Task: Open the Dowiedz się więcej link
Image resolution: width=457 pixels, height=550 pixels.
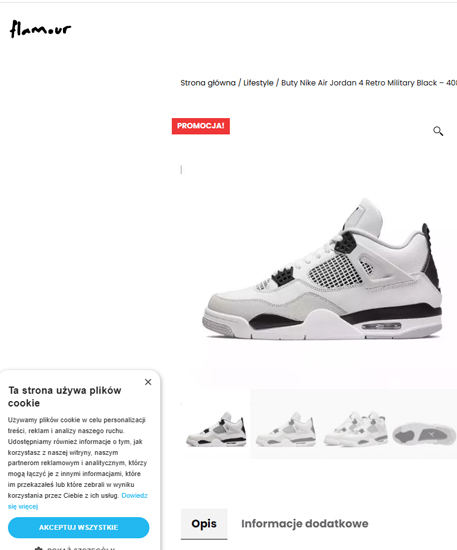Action: [78, 501]
